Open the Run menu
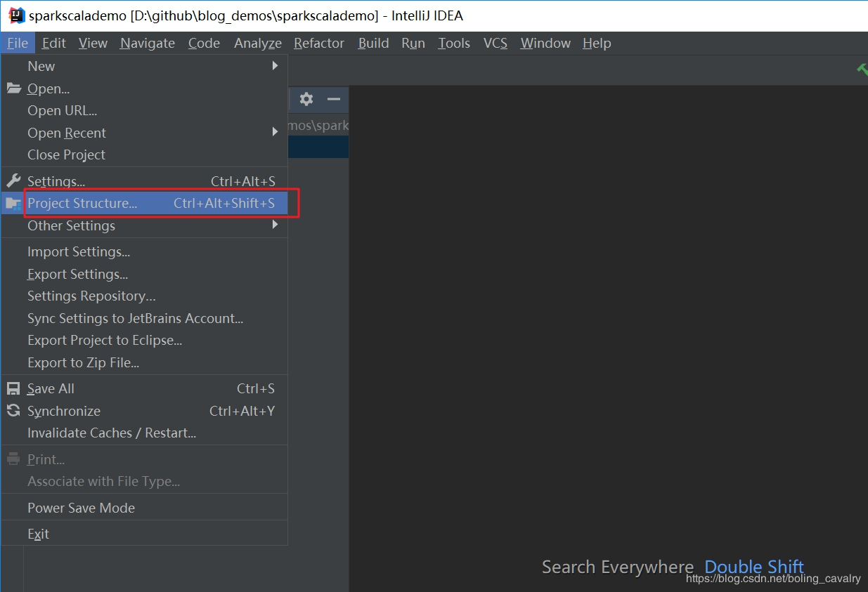The image size is (868, 592). (413, 43)
